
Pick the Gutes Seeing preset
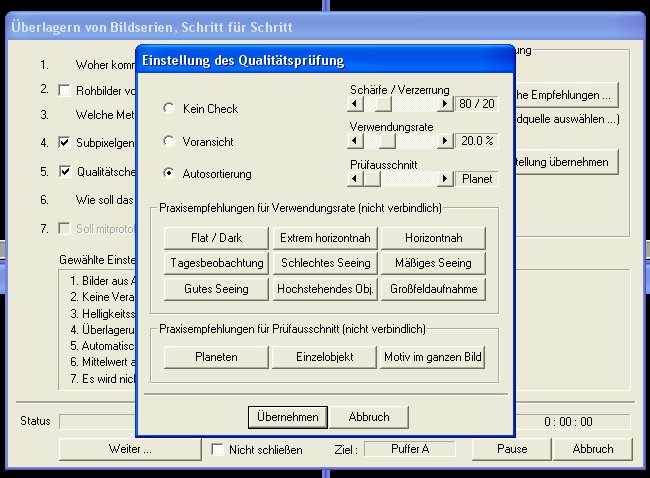(x=216, y=289)
